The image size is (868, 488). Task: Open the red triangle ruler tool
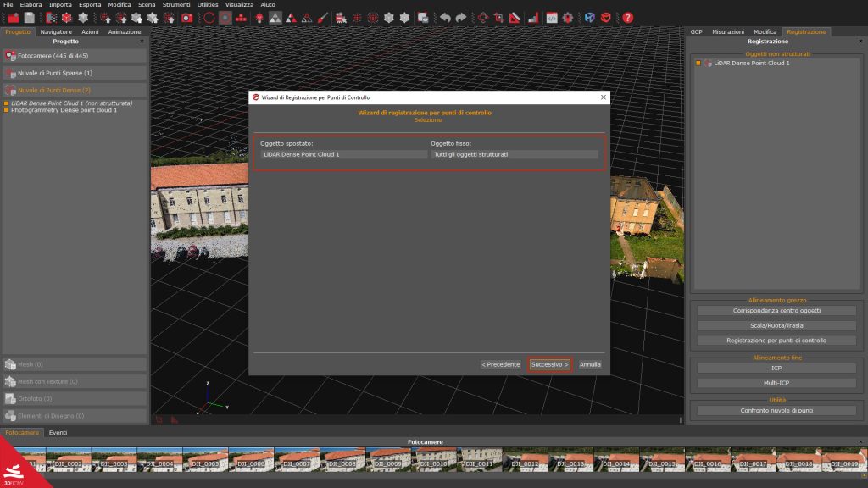point(515,18)
